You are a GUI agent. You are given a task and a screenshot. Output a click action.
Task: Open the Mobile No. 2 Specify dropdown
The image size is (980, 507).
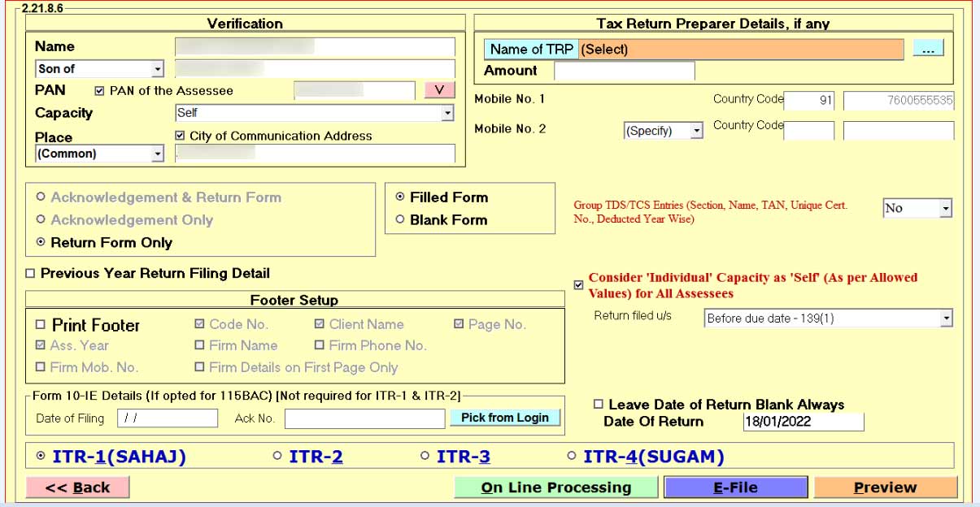pos(695,131)
